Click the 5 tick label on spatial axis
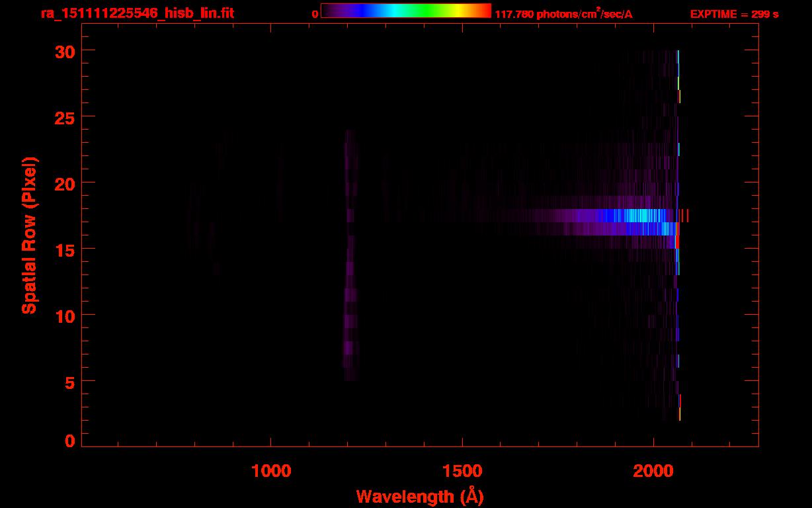The width and height of the screenshot is (812, 508). pyautogui.click(x=69, y=382)
